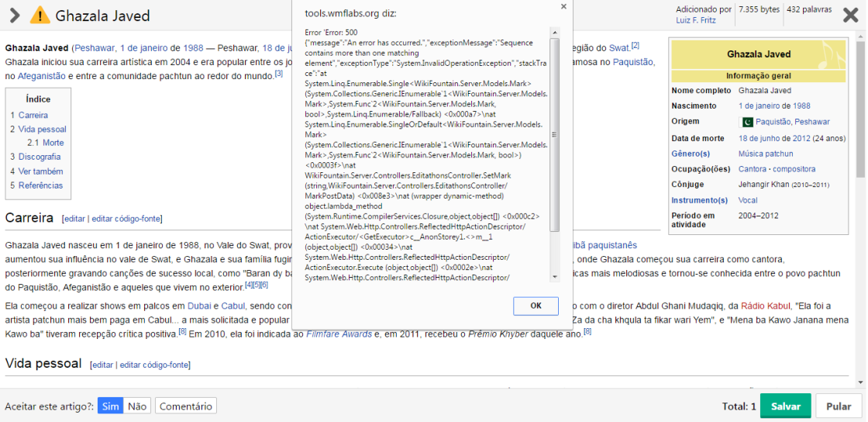Open the Luiz F. Fritz user link

[696, 20]
